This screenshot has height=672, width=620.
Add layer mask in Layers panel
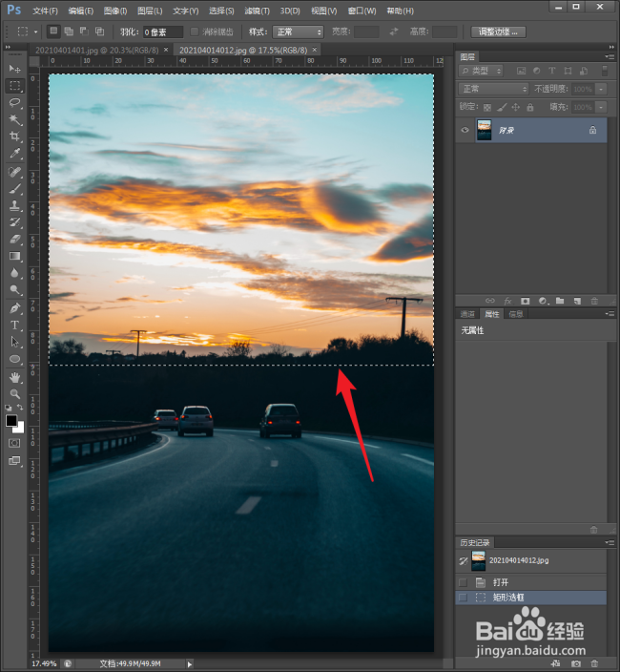coord(525,301)
